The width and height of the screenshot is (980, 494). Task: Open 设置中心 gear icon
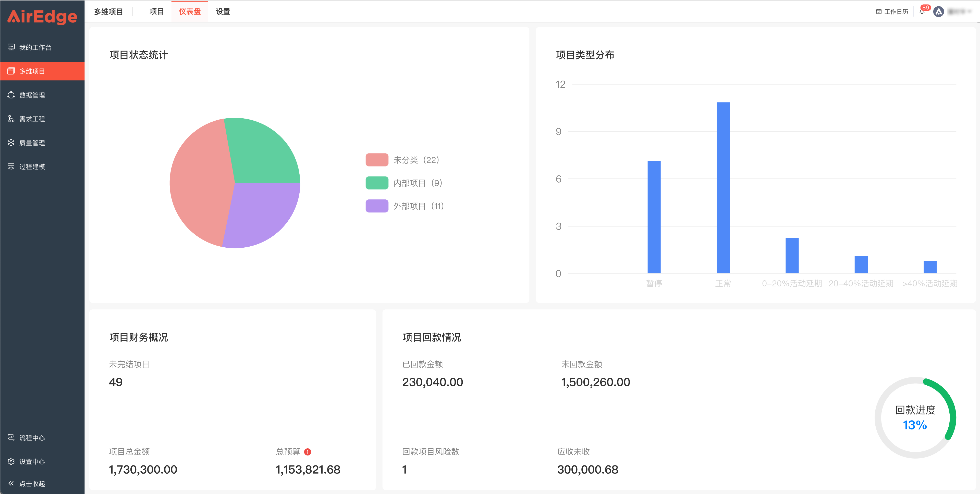(11, 461)
